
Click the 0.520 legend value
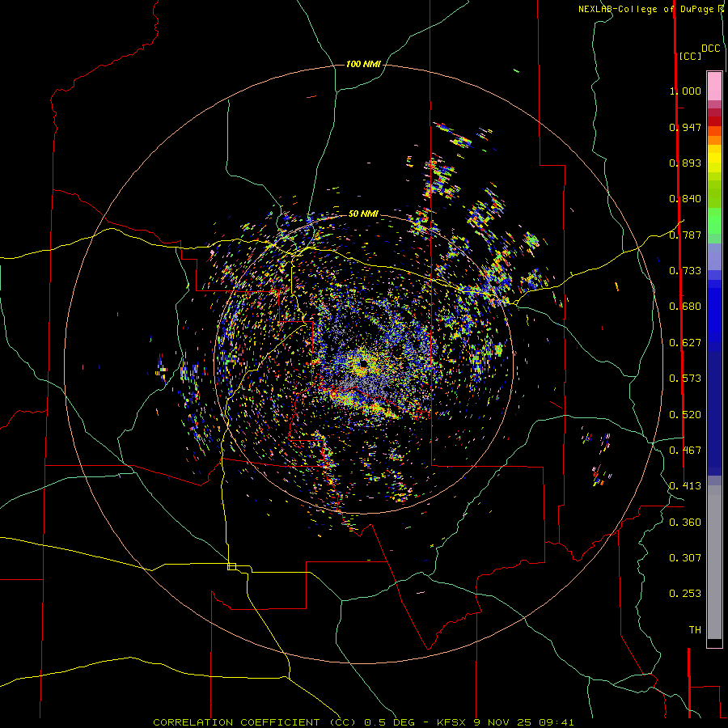pyautogui.click(x=685, y=415)
